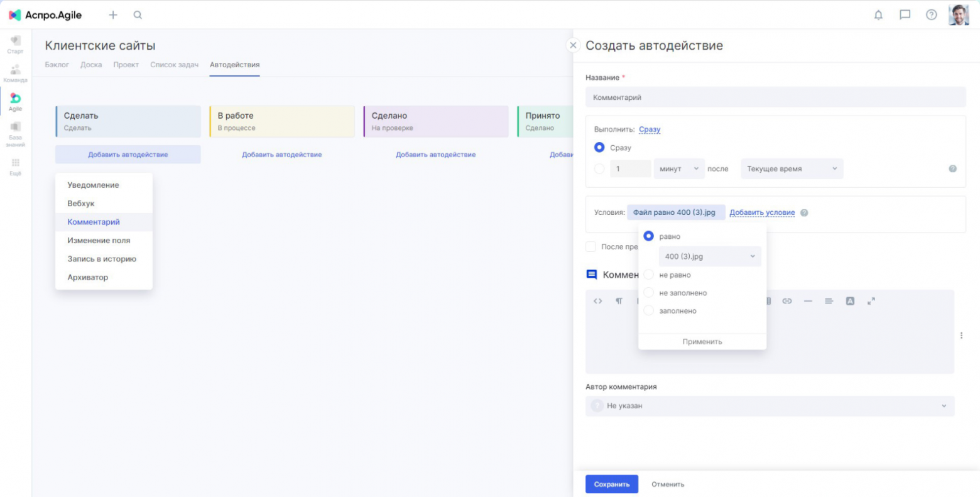Click the paragraph format icon in the editor
Viewport: 980px width, 497px height.
[x=619, y=301]
